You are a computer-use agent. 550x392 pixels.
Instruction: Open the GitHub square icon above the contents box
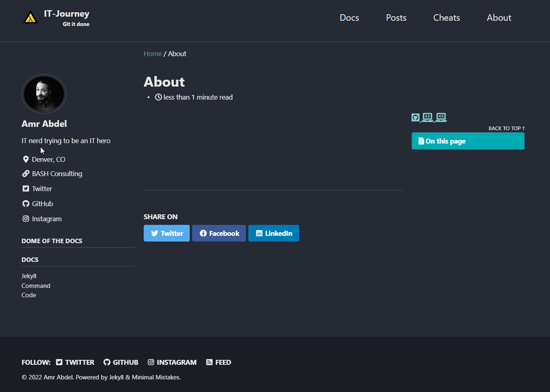[x=415, y=118]
